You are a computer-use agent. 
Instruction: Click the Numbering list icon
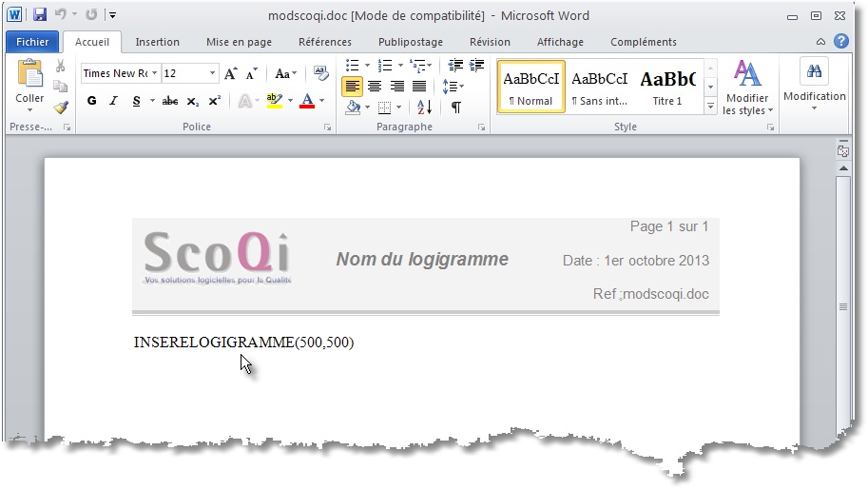click(385, 66)
